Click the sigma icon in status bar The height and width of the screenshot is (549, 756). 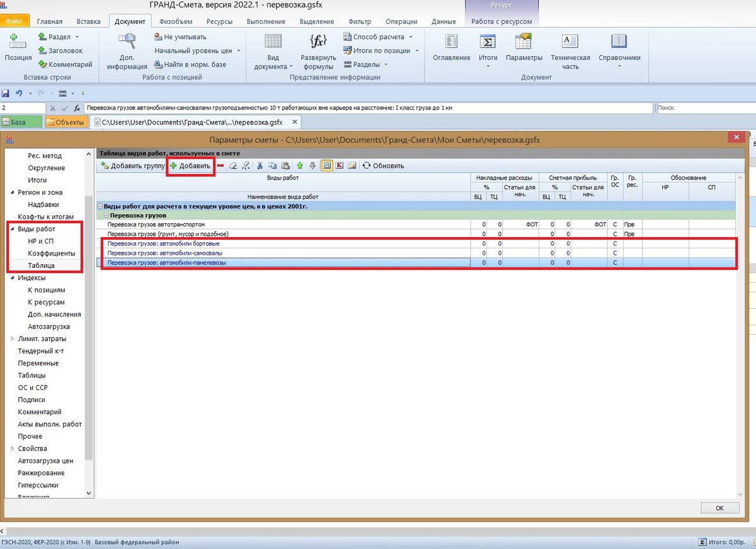[x=702, y=542]
